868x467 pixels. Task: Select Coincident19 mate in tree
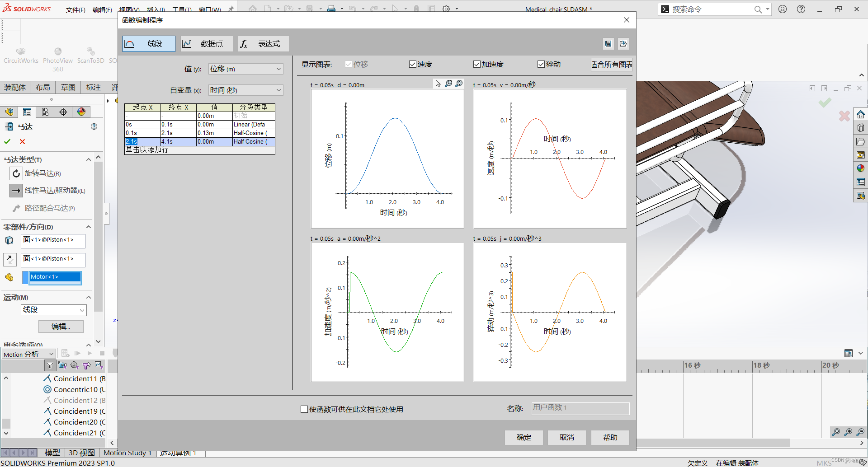pyautogui.click(x=74, y=411)
